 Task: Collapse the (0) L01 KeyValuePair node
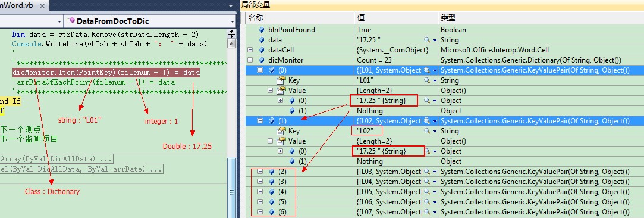tap(260, 70)
